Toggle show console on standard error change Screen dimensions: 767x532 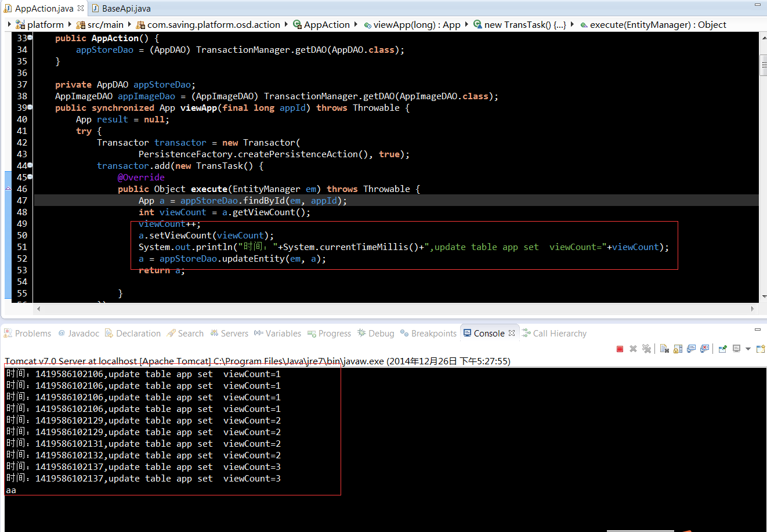(x=704, y=349)
